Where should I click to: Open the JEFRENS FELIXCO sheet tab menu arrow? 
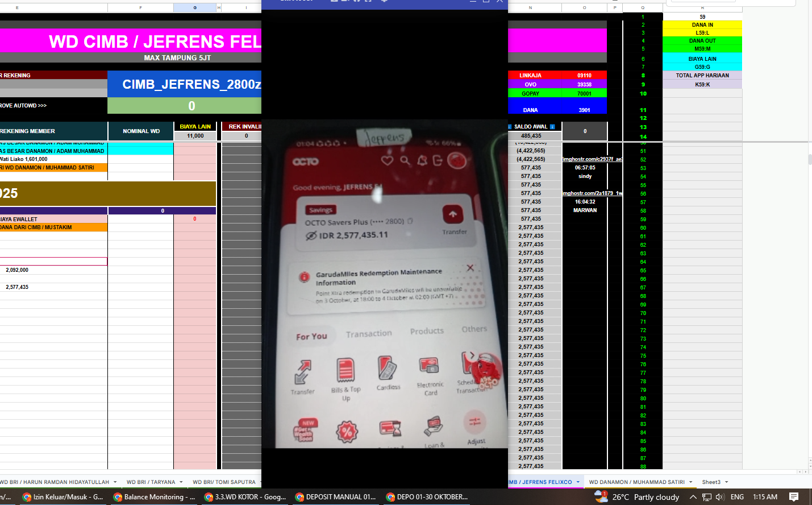pos(578,482)
